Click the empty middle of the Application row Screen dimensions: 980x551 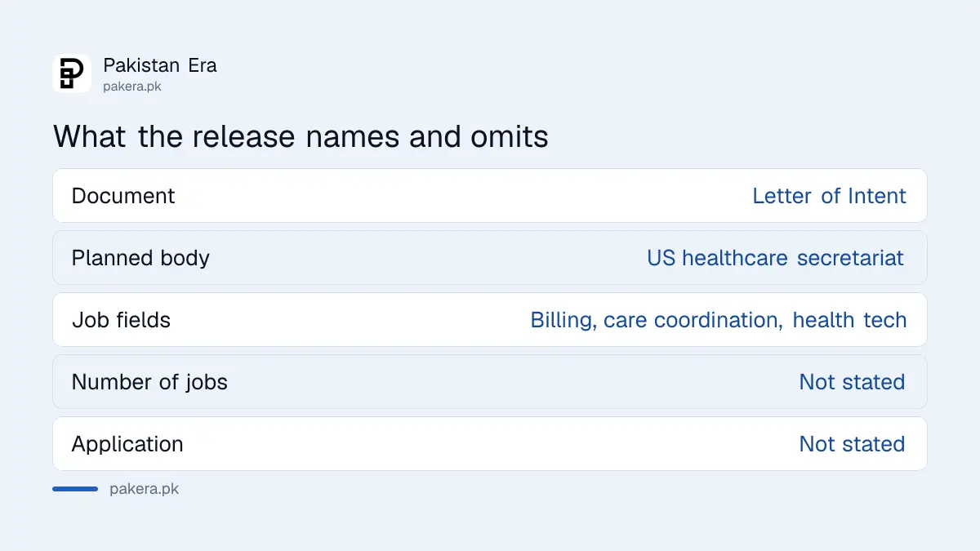491,444
